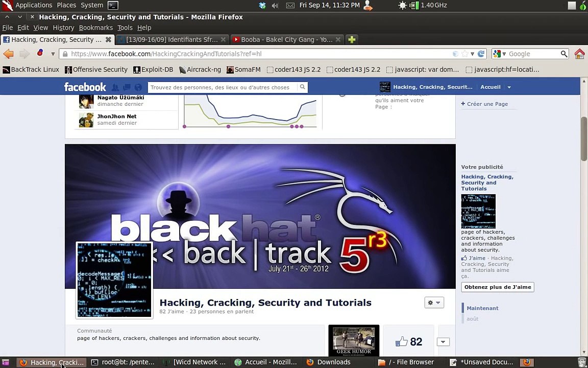Click août in the timeline

(473, 319)
